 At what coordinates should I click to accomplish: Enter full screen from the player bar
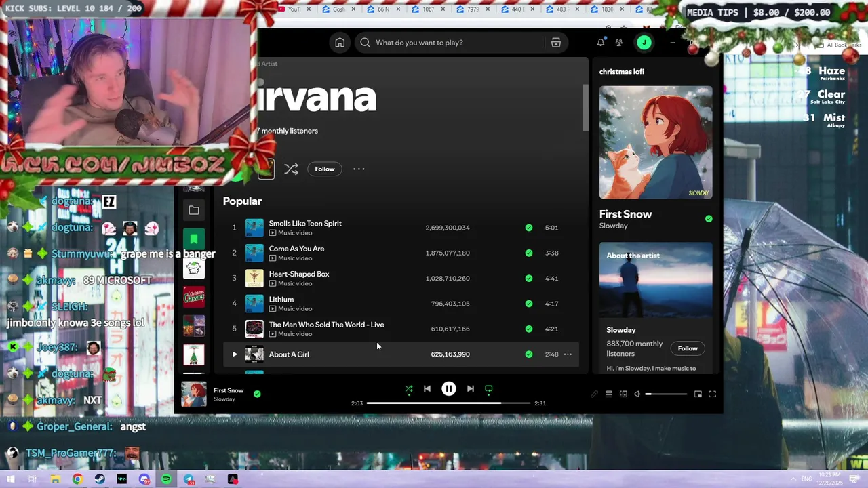713,394
